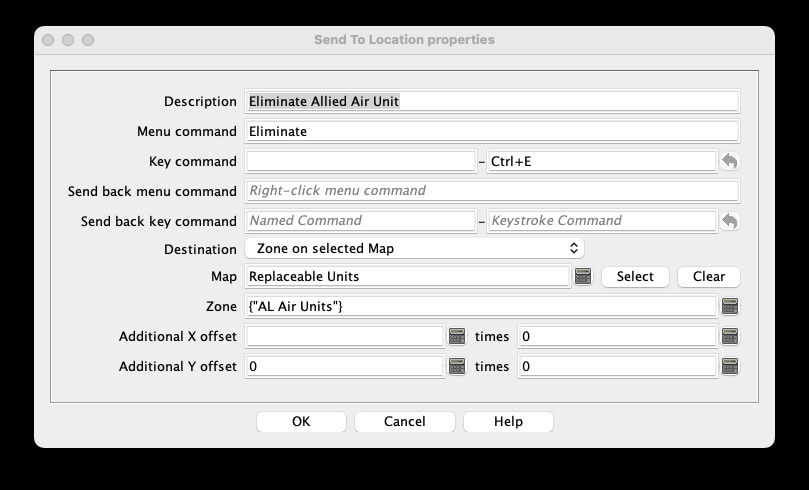Image resolution: width=809 pixels, height=490 pixels.
Task: Click the Ctrl+E keystroke field
Action: pos(601,161)
